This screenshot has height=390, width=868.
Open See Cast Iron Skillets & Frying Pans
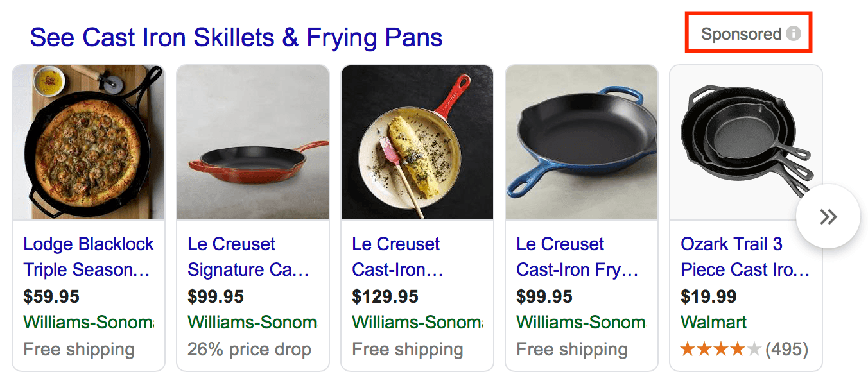click(236, 38)
